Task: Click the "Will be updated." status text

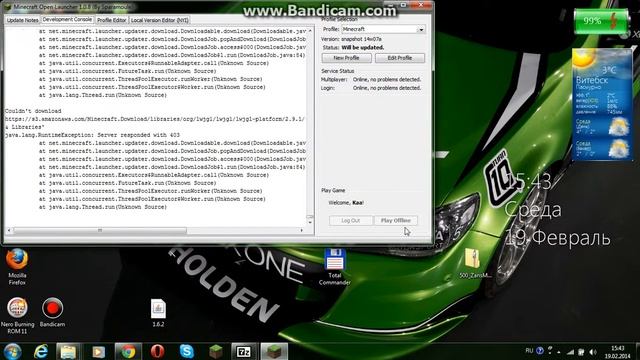Action: coord(362,48)
